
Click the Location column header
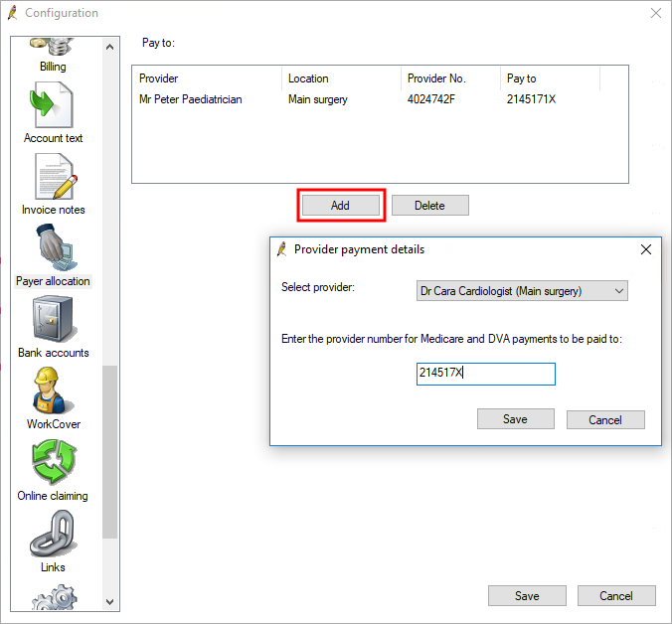tap(341, 78)
